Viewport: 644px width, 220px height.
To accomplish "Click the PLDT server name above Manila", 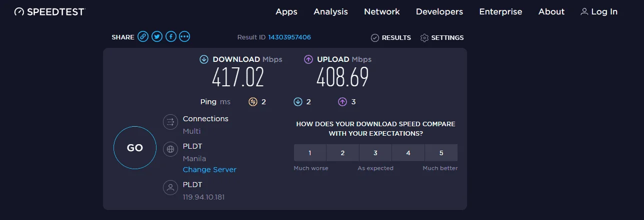I will click(x=192, y=146).
